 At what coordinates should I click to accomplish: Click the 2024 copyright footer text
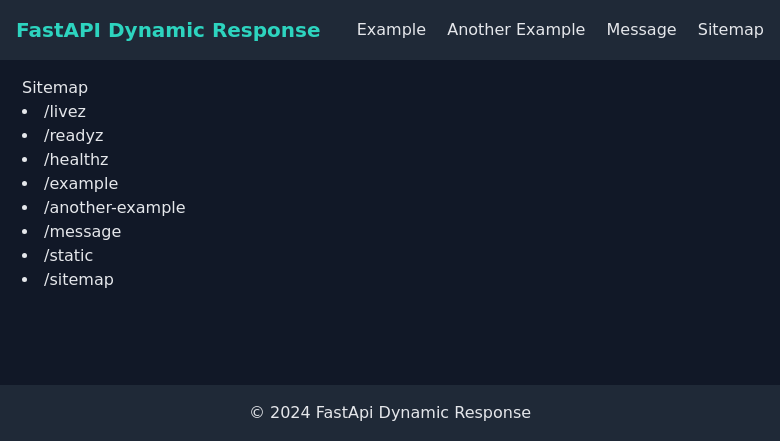pos(390,413)
